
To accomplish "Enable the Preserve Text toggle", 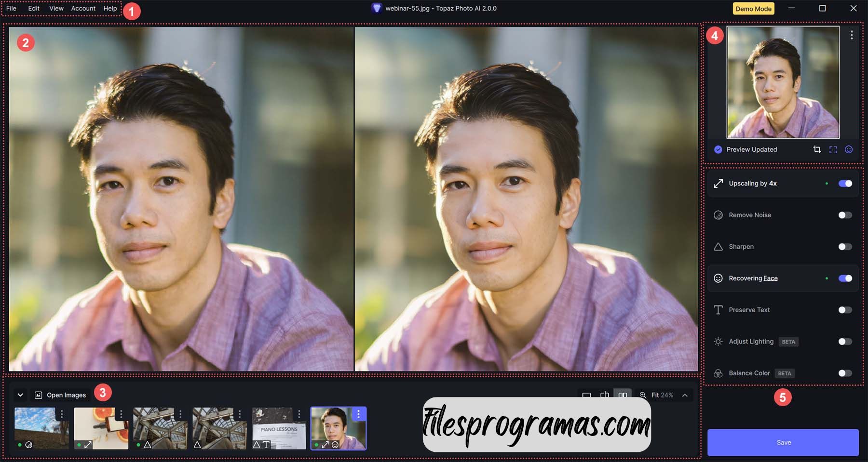I will [x=845, y=310].
